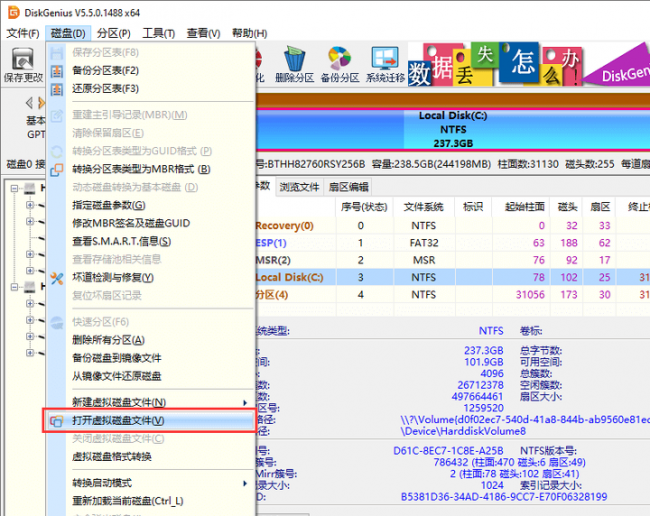This screenshot has height=516, width=650.
Task: Choose 转换分区表类型为MBR格式 (B)
Action: 151,169
